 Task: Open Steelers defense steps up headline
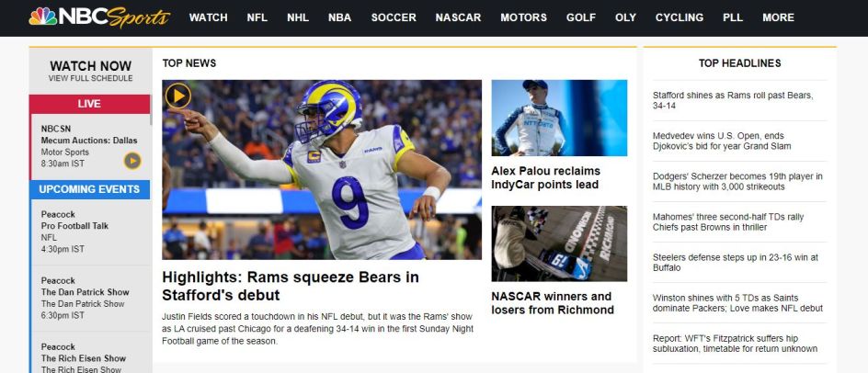pos(736,263)
